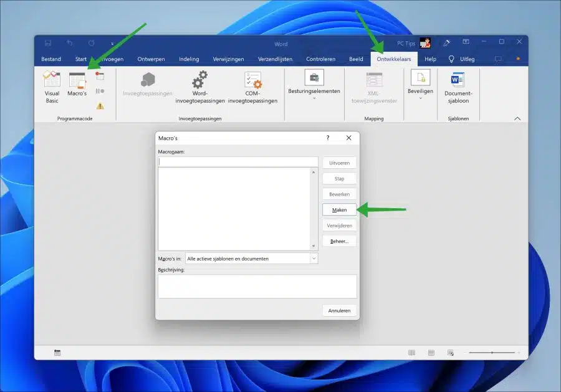Open the Bestand tab
561x392 pixels.
[x=51, y=59]
